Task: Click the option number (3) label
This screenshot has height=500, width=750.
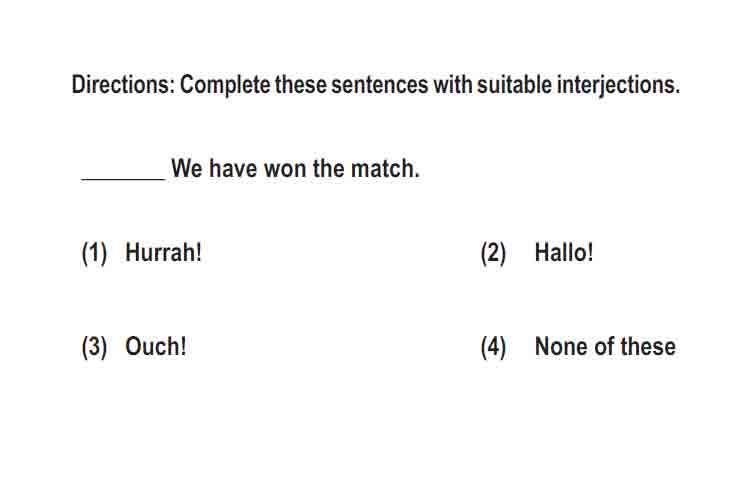Action: point(94,347)
